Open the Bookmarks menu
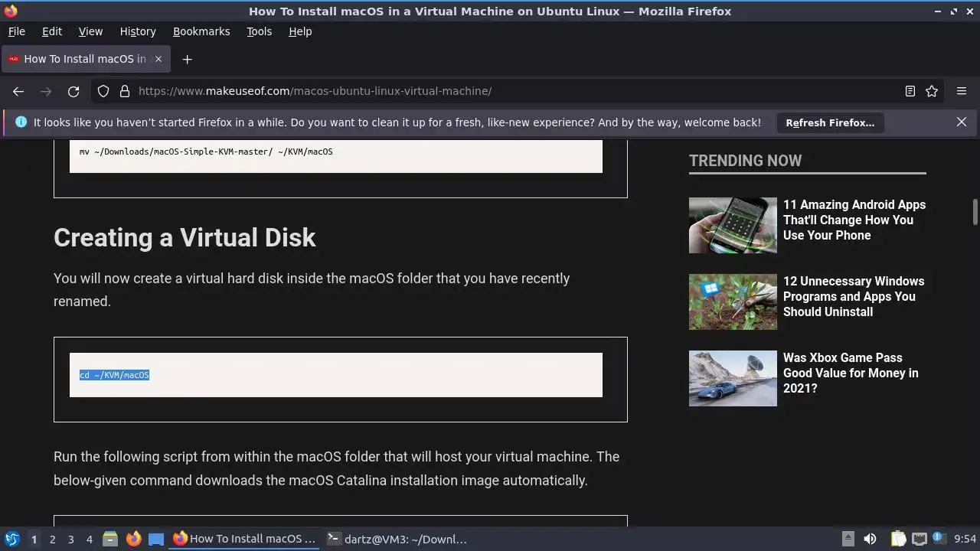 tap(201, 31)
